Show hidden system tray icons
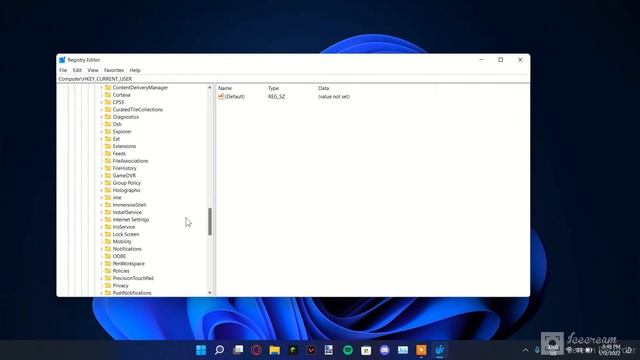Image resolution: width=640 pixels, height=360 pixels. tap(525, 350)
